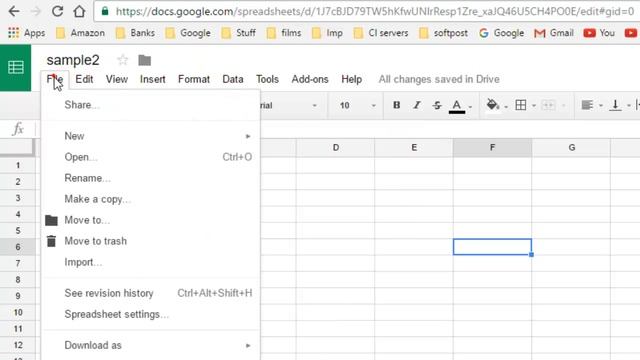Open the Banks bookmark folder

135,33
